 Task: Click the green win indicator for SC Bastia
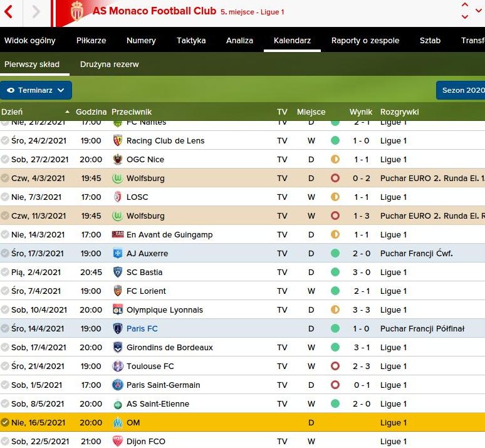[x=335, y=272]
